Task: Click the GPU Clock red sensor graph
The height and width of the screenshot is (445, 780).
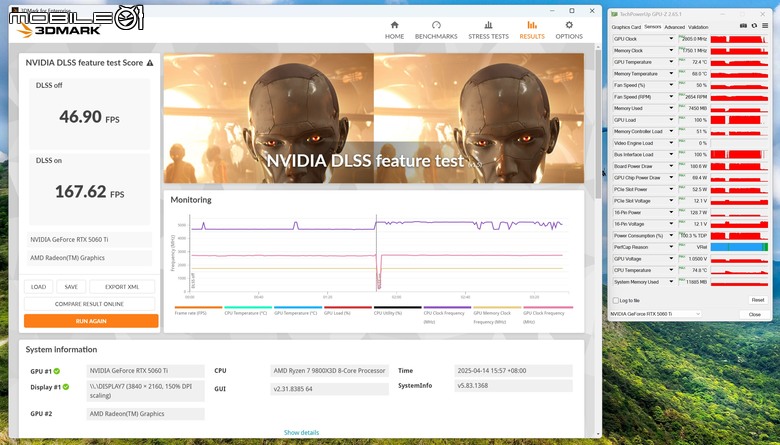Action: click(x=739, y=39)
